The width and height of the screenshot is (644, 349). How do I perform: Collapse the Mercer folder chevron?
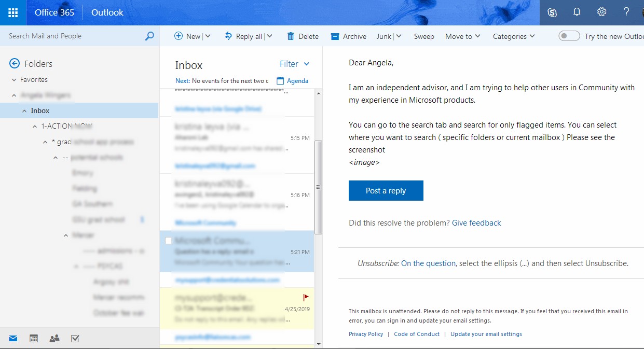click(x=66, y=235)
